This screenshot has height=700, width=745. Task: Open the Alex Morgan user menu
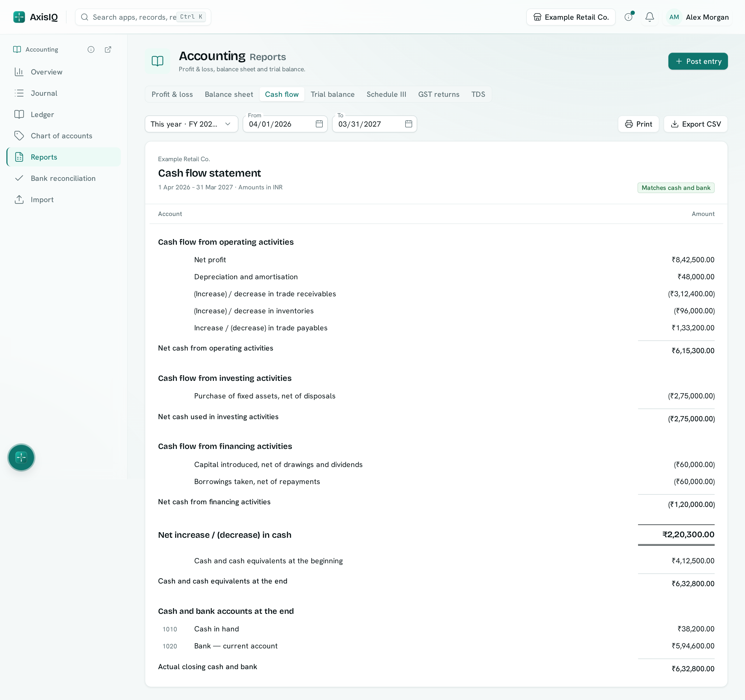pyautogui.click(x=697, y=17)
